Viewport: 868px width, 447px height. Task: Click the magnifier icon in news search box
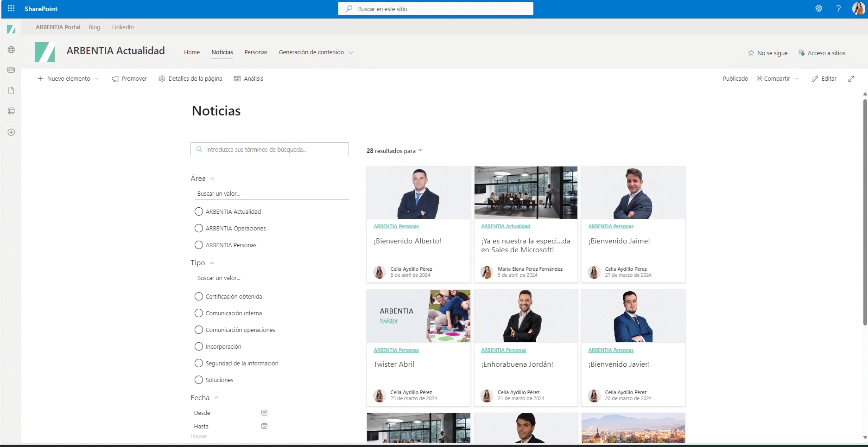(x=199, y=149)
